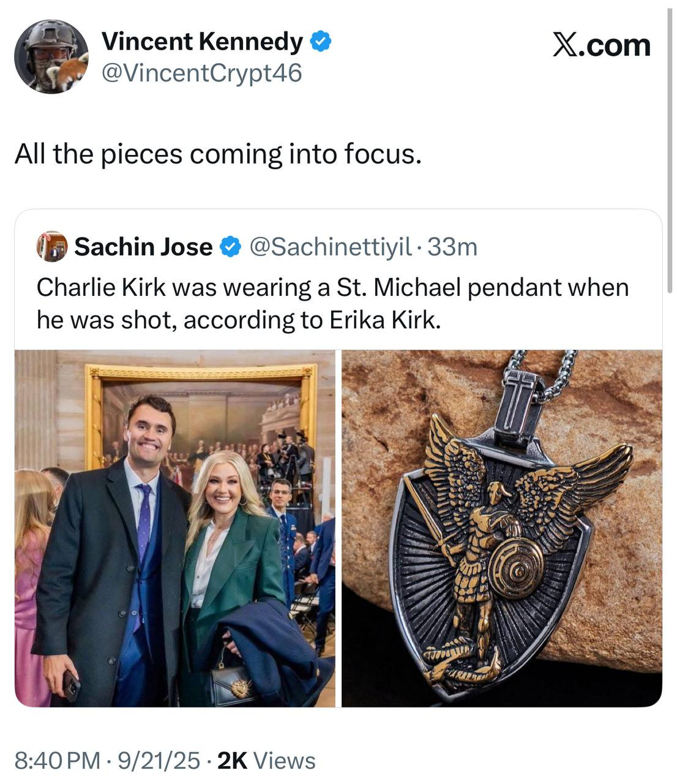Click the 33m timestamp on quoted post

coord(452,247)
